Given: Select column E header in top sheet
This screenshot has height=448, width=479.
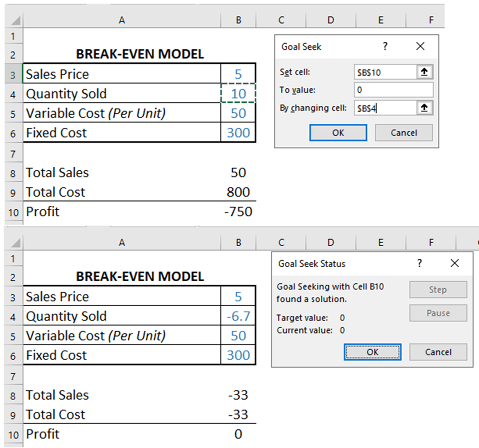Looking at the screenshot, I should (380, 20).
